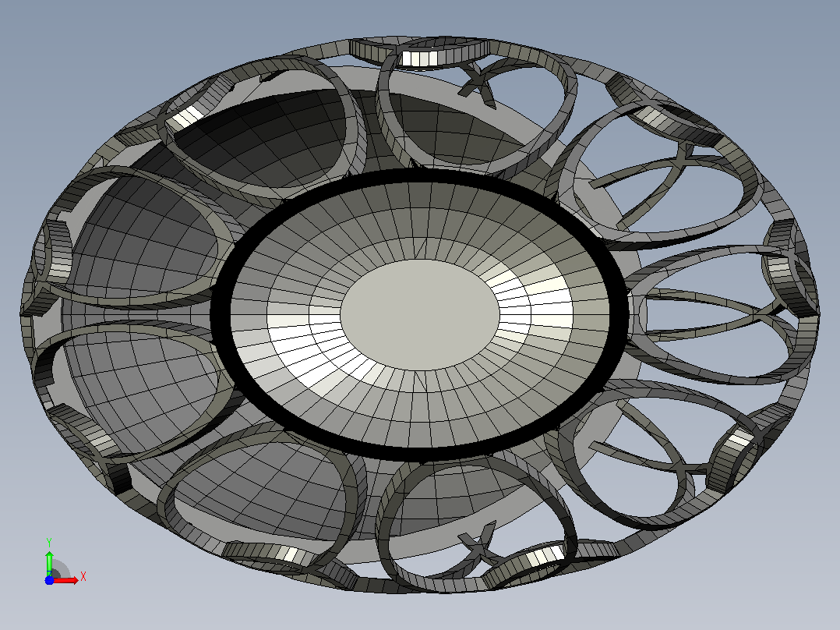The image size is (840, 630).
Task: Pick the white highlighted segment on the top rim ring
Action: tap(419, 58)
